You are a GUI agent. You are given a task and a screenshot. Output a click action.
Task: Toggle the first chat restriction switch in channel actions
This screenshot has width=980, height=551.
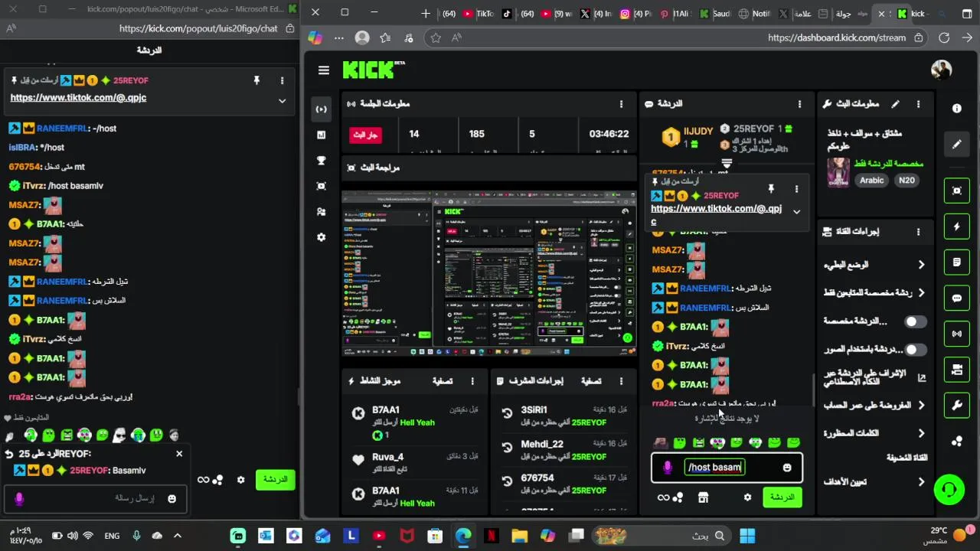[915, 321]
